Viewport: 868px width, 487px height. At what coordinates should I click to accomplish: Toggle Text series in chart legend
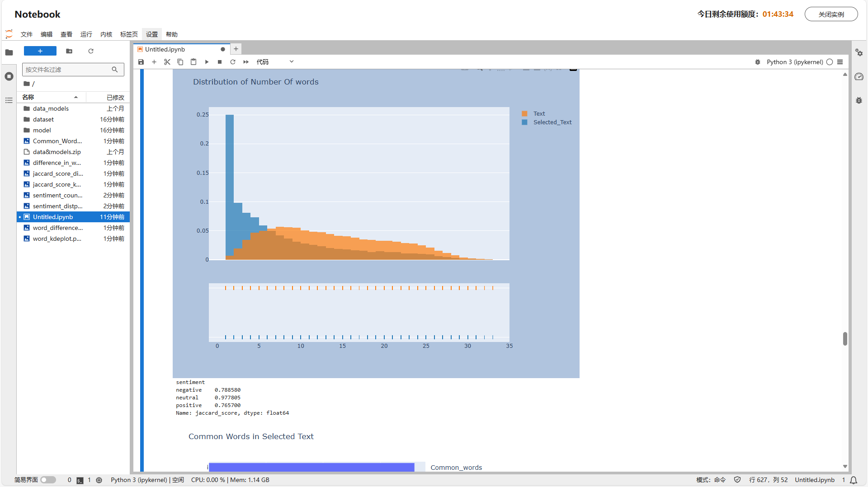coord(533,114)
